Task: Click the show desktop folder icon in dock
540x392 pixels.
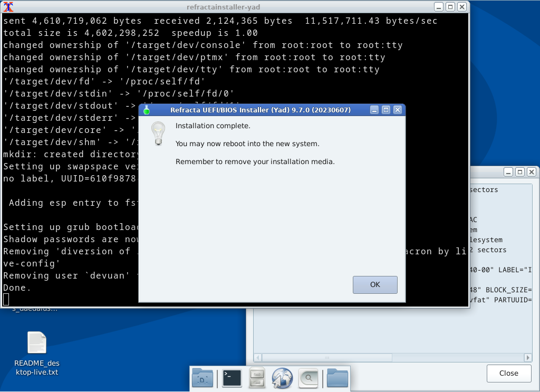Action: 202,378
